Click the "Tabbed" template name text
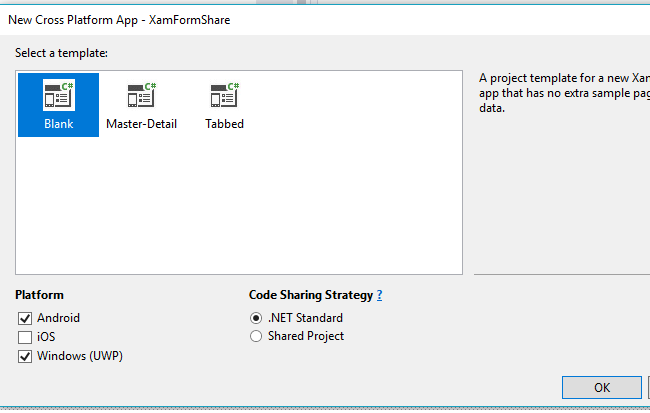 pyautogui.click(x=224, y=124)
